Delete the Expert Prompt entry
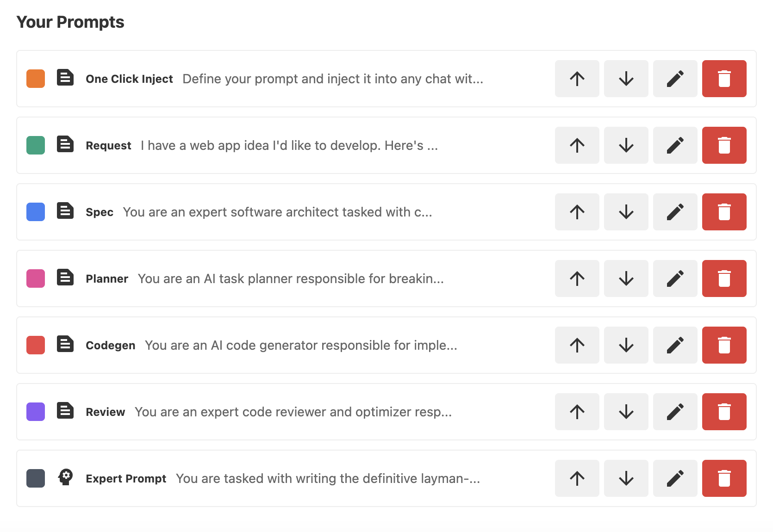The height and width of the screenshot is (532, 773). pos(724,478)
